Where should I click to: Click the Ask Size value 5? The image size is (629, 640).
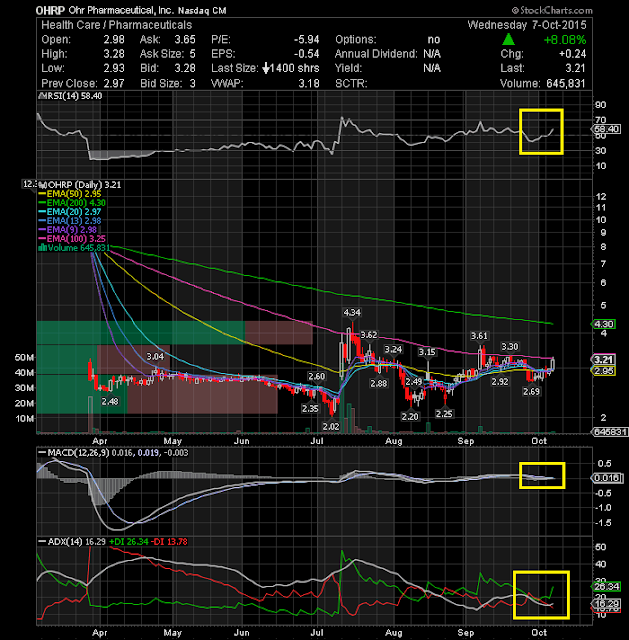(192, 54)
